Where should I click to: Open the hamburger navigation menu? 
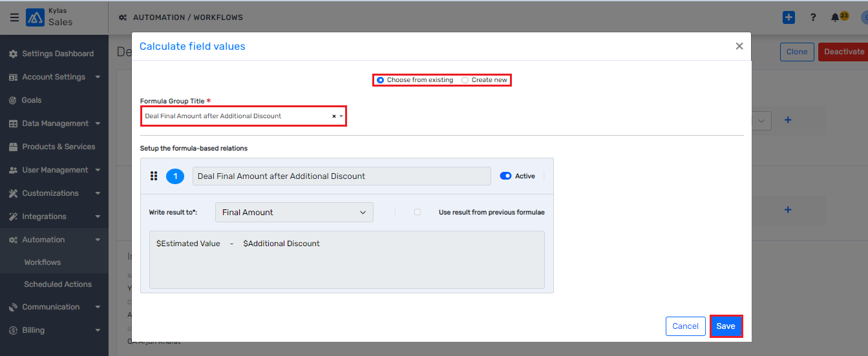[14, 17]
